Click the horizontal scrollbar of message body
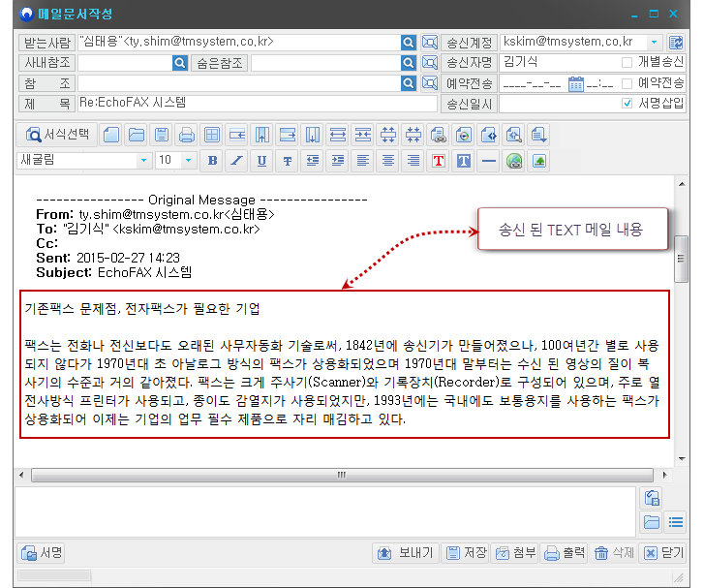Image resolution: width=704 pixels, height=588 pixels. pyautogui.click(x=342, y=475)
